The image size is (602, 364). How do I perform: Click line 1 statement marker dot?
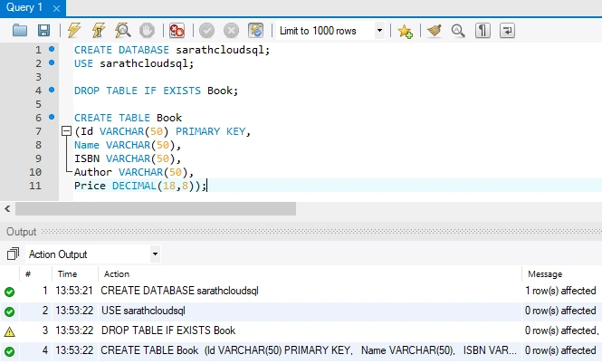tap(52, 49)
